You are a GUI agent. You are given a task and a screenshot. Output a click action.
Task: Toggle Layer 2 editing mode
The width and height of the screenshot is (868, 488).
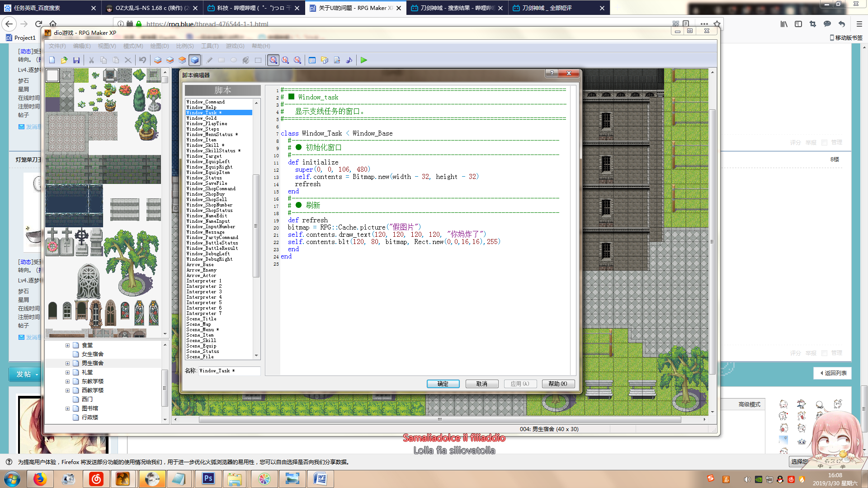[170, 60]
